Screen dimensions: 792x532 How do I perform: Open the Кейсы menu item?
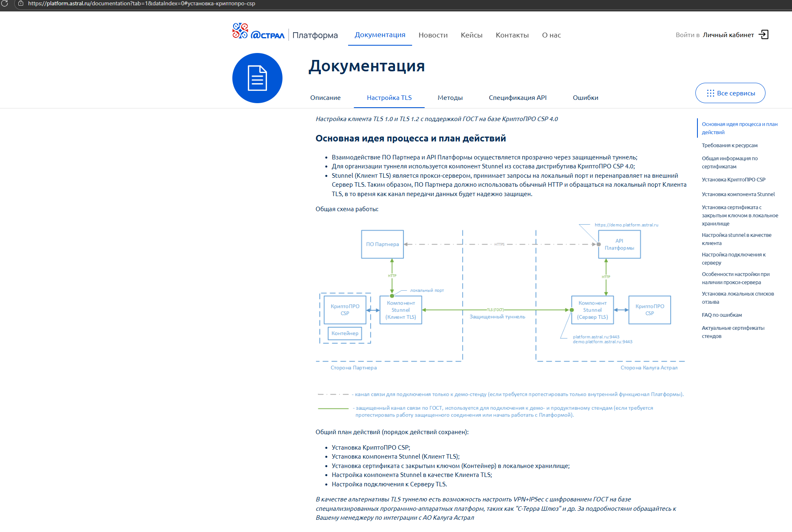click(472, 35)
